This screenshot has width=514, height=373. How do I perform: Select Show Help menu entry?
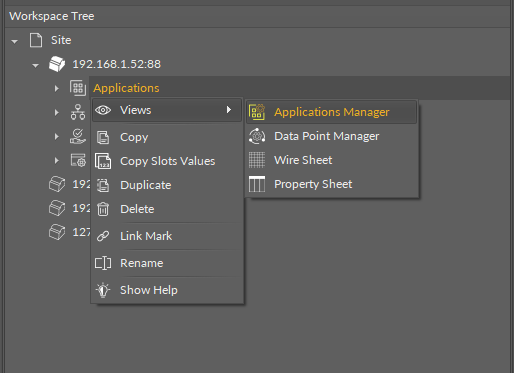click(x=167, y=290)
